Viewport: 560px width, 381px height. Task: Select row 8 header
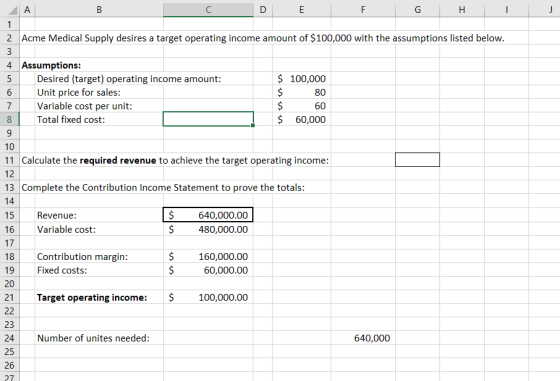click(10, 119)
